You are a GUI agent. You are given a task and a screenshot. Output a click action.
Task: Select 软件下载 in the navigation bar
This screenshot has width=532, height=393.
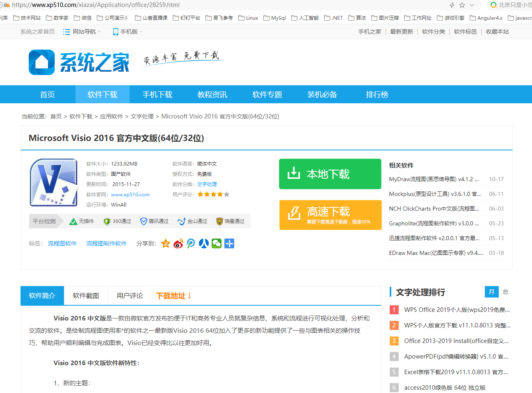[103, 94]
